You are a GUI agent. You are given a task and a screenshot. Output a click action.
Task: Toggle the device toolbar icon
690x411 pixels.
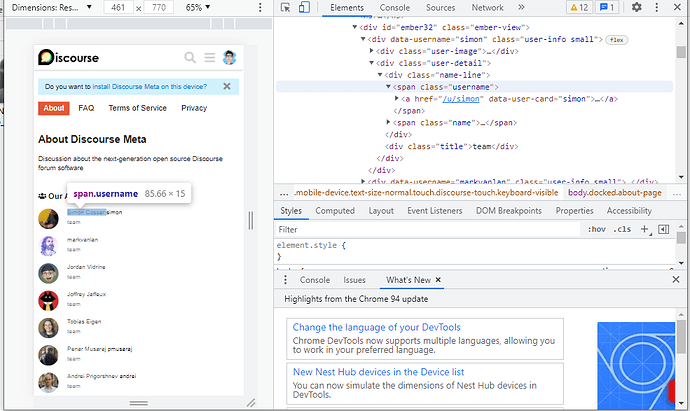(304, 7)
